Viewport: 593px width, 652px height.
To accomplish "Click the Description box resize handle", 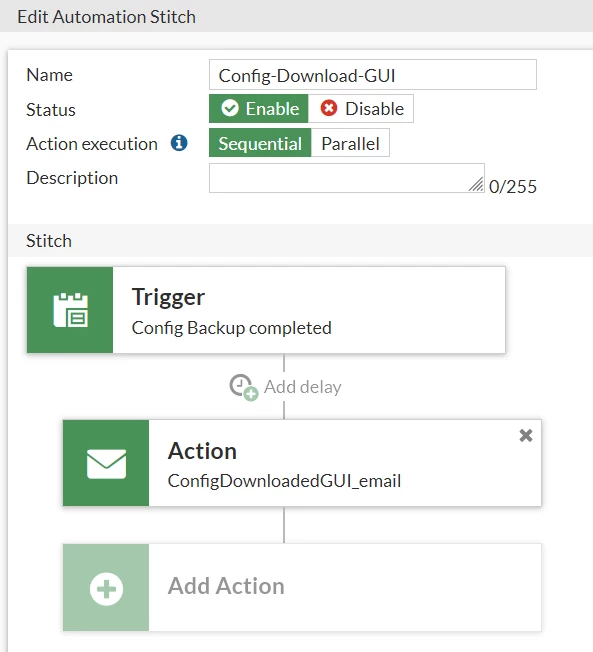I will pyautogui.click(x=477, y=185).
